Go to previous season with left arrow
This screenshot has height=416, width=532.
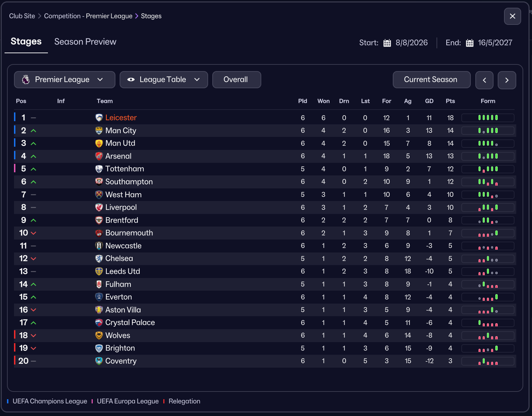click(484, 80)
